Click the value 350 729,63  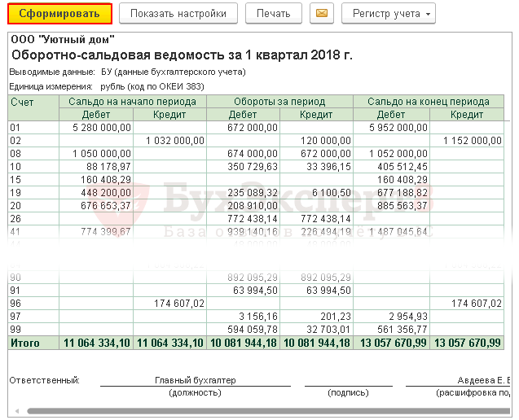(253, 166)
